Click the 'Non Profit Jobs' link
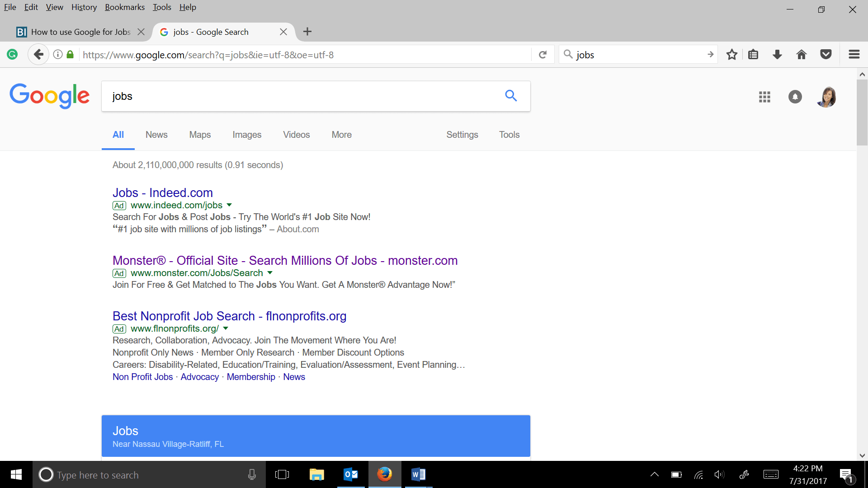Image resolution: width=868 pixels, height=488 pixels. pyautogui.click(x=142, y=376)
